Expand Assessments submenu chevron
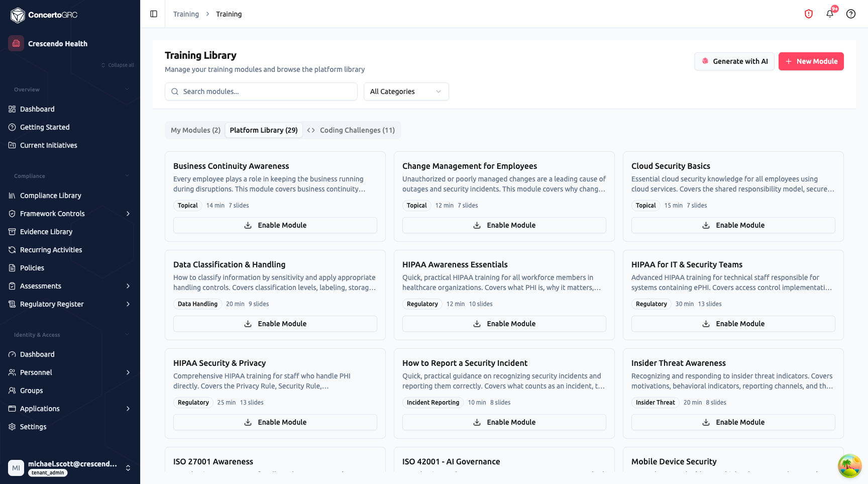868x484 pixels. coord(128,286)
